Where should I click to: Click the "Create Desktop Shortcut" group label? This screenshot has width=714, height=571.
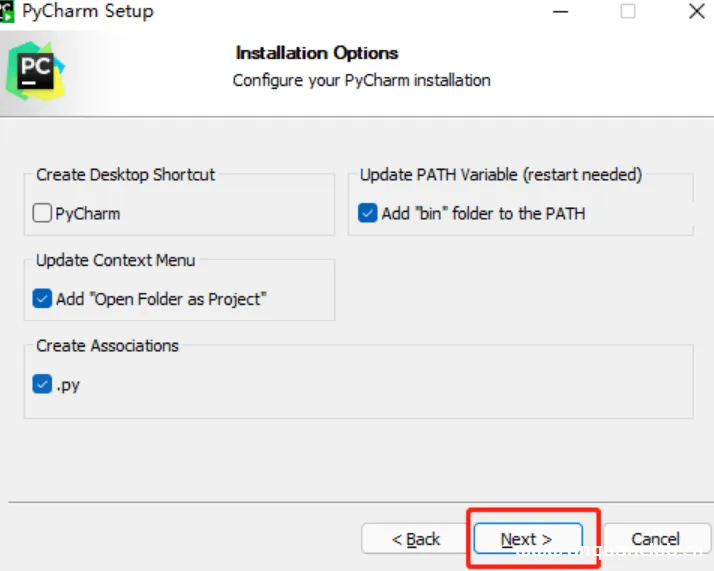[126, 174]
